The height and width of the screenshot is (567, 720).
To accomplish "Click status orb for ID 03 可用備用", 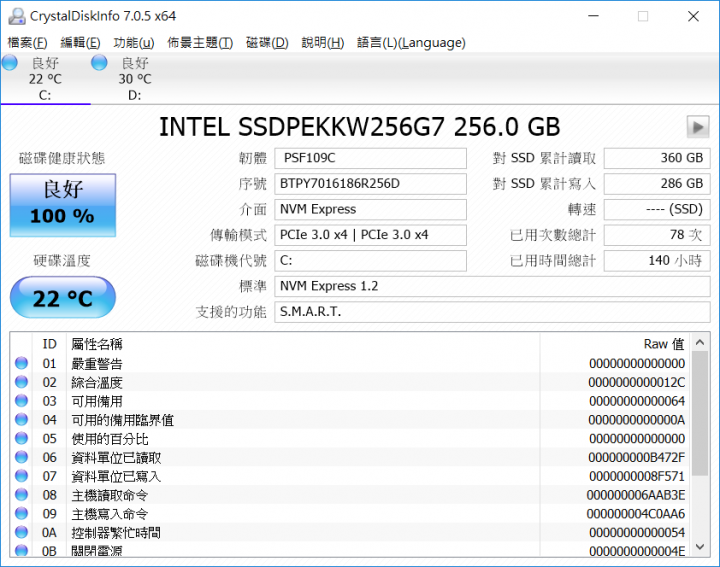I will (x=21, y=401).
